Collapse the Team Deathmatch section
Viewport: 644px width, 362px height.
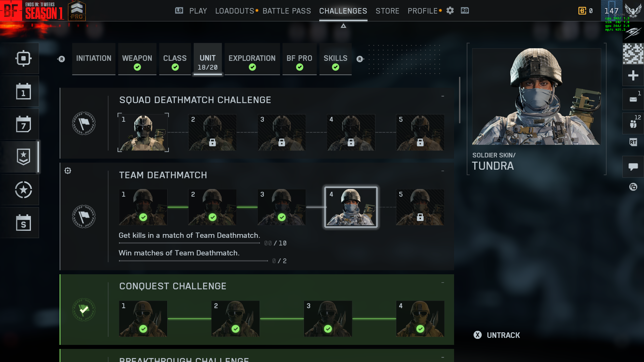443,171
